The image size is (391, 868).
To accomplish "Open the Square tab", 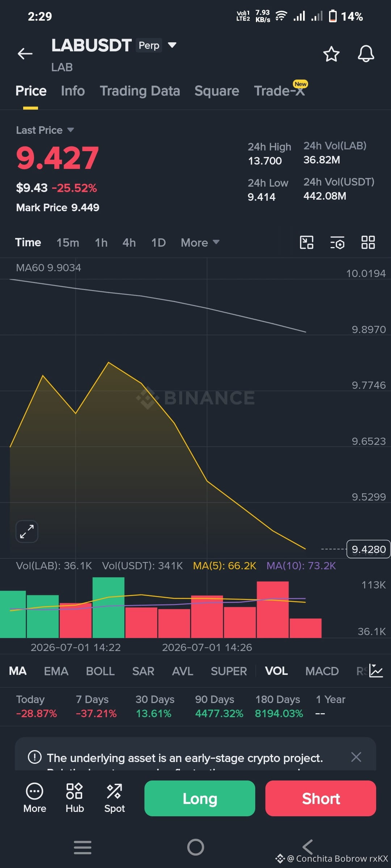I will click(216, 91).
